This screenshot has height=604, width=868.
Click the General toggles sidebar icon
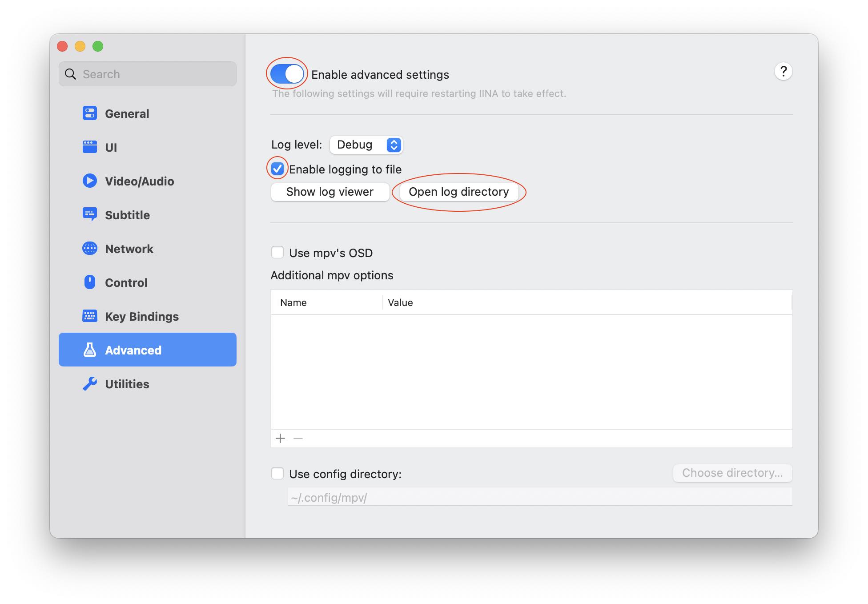click(x=90, y=113)
